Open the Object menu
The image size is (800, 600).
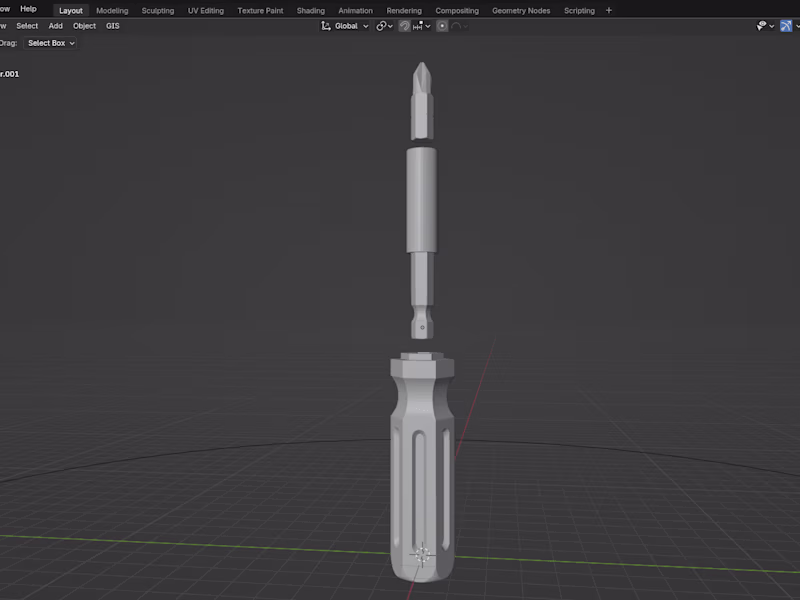tap(84, 25)
